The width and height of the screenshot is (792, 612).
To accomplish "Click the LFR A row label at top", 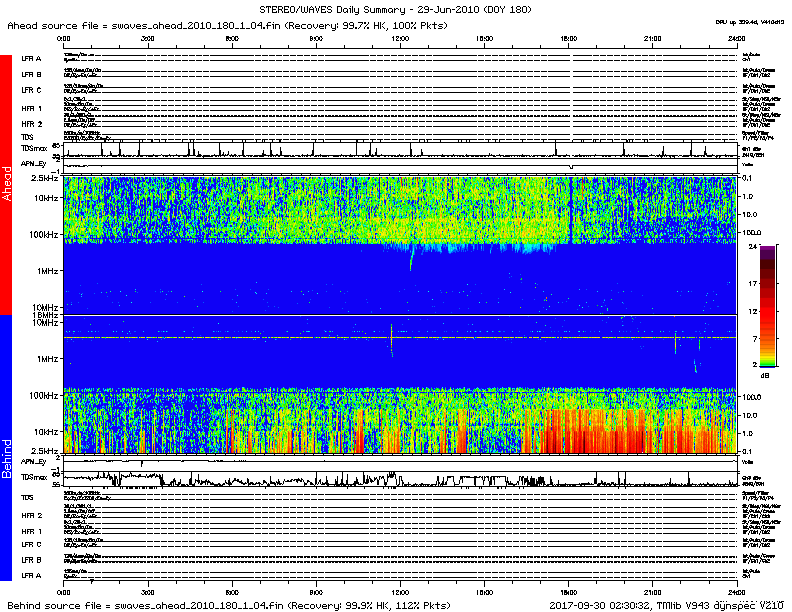I will [x=32, y=59].
